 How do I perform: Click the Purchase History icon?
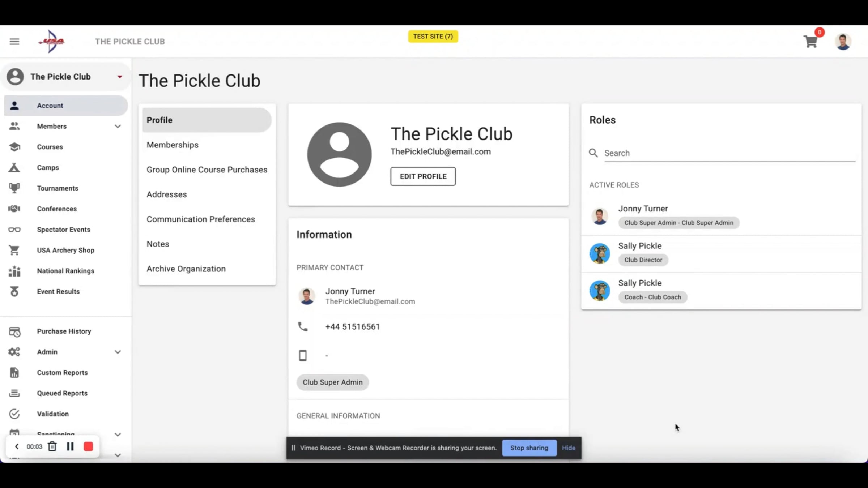coord(14,331)
